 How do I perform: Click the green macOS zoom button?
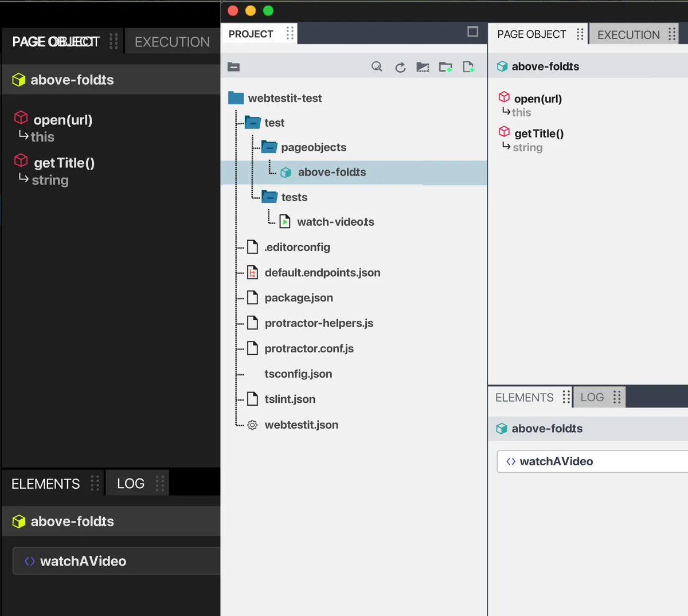(268, 10)
